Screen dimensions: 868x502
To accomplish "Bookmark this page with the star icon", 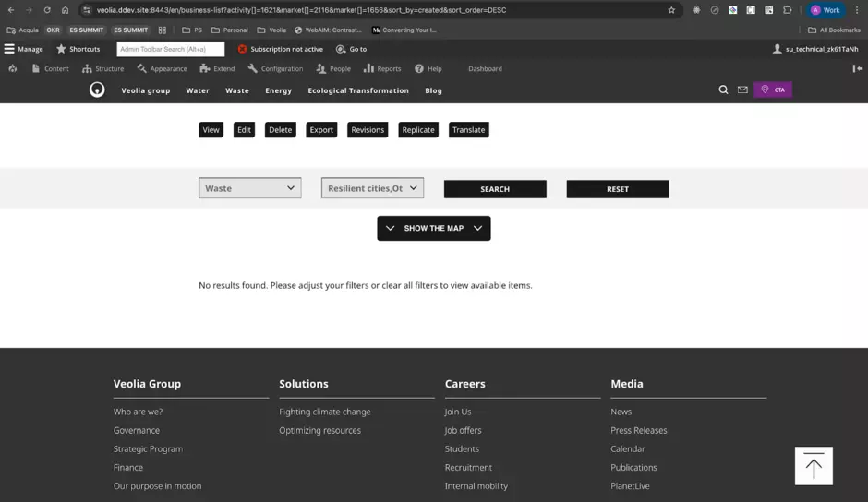I will coord(671,10).
